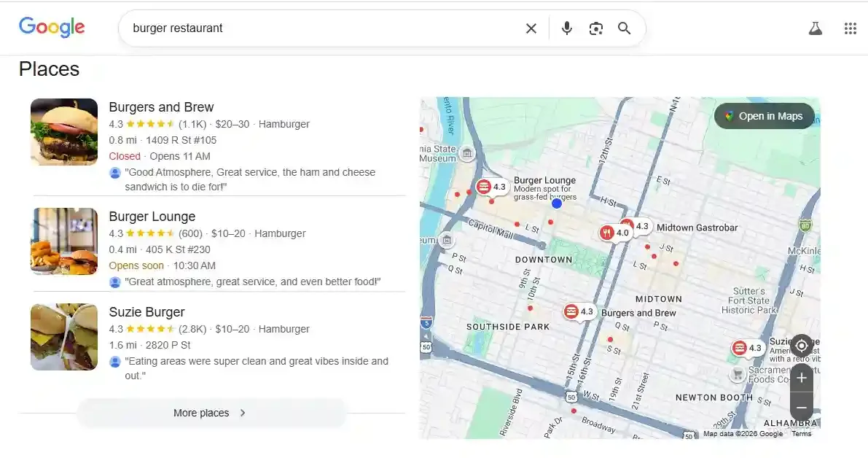Click the Burgers and Brew burger thumbnail

63,132
